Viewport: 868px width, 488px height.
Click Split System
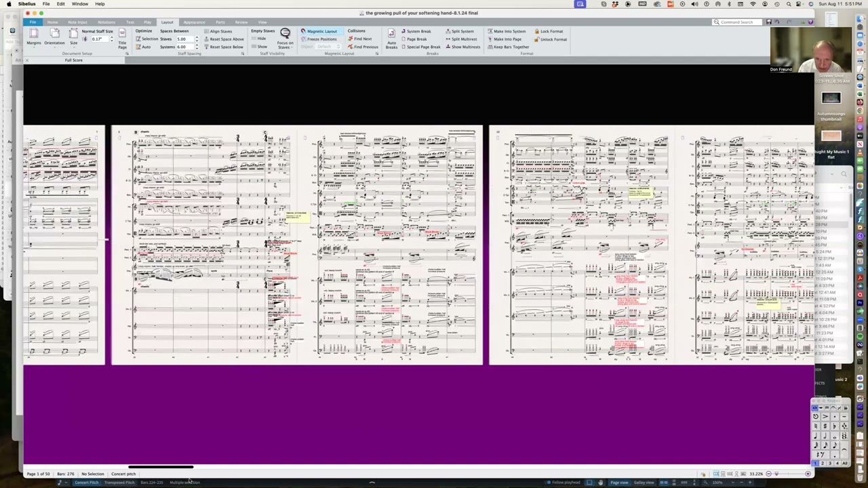pos(460,31)
